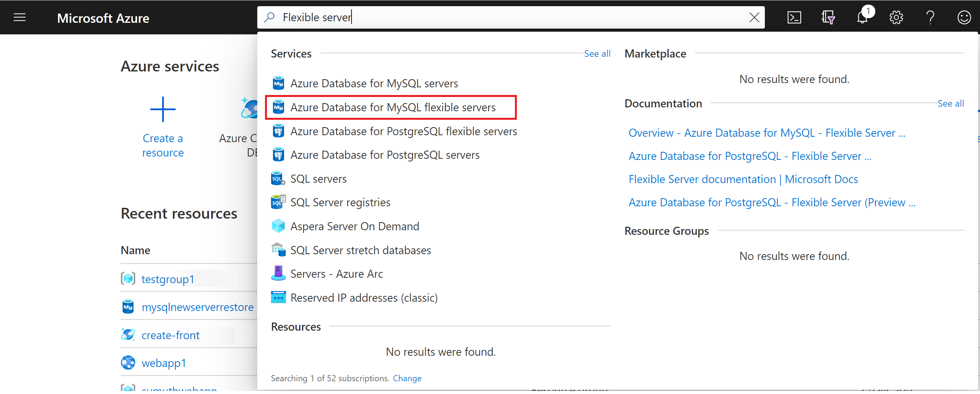980x394 pixels.
Task: Click inside the Flexible server search field
Action: (x=502, y=17)
